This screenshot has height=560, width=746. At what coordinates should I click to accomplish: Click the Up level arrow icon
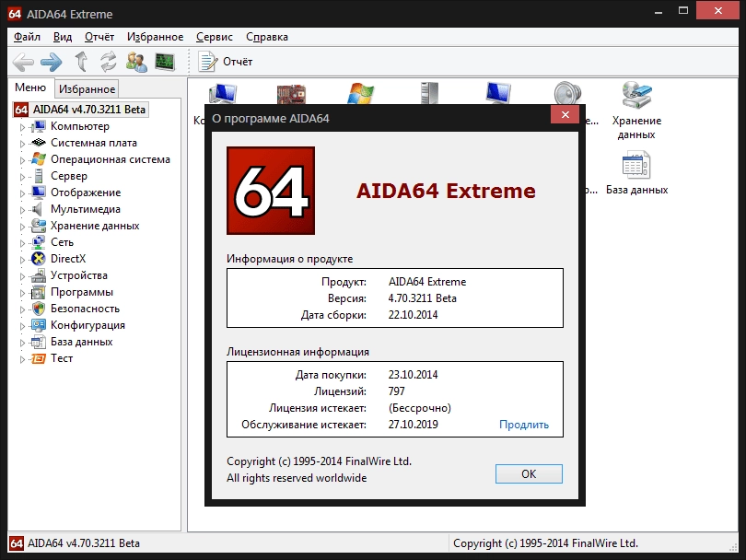pyautogui.click(x=81, y=62)
